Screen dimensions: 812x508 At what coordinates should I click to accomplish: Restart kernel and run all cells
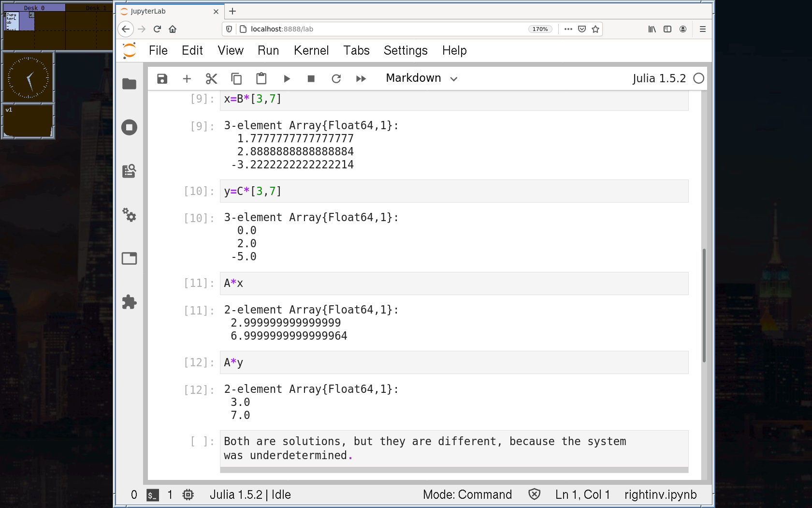click(361, 78)
